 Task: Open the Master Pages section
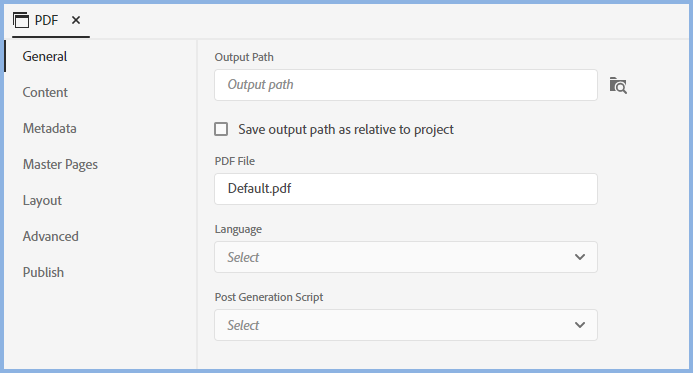coord(60,164)
